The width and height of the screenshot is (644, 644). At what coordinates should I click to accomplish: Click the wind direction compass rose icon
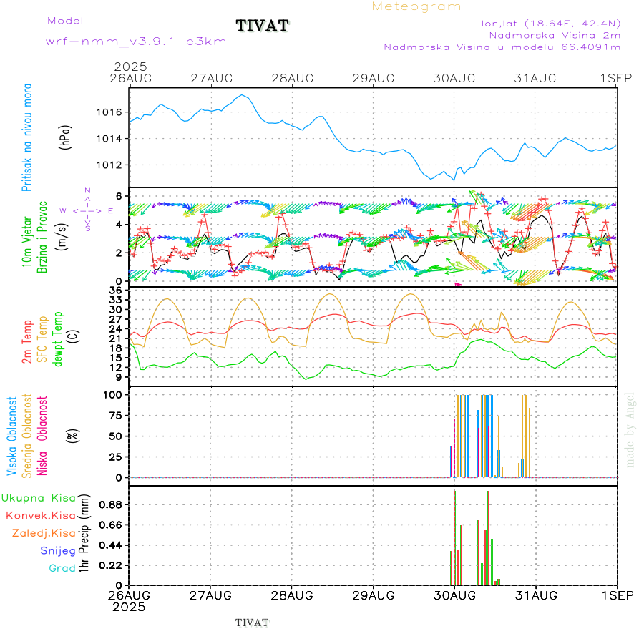click(87, 210)
